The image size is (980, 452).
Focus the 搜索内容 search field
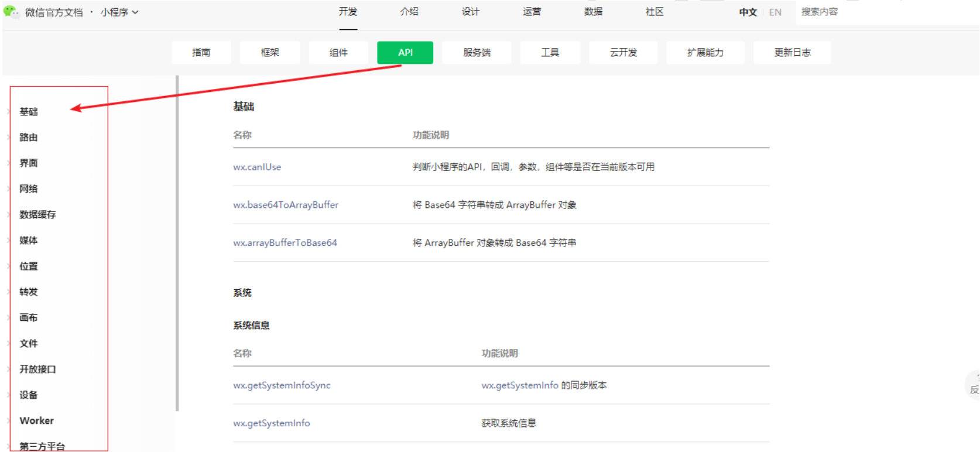click(x=887, y=12)
